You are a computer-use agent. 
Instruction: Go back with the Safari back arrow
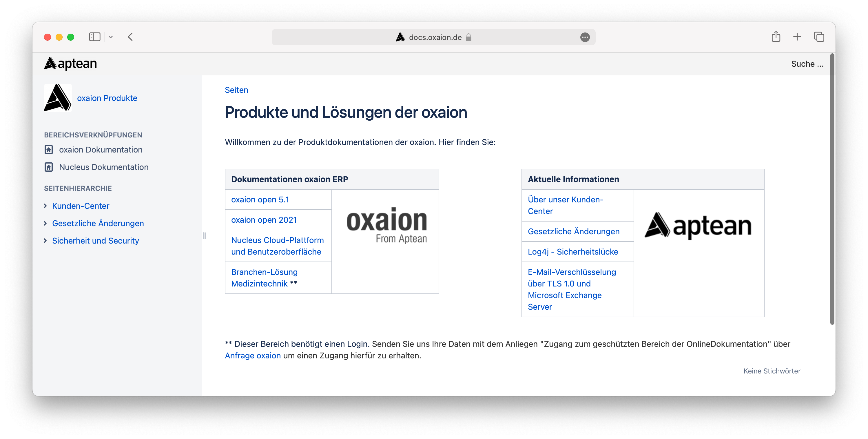pos(130,37)
